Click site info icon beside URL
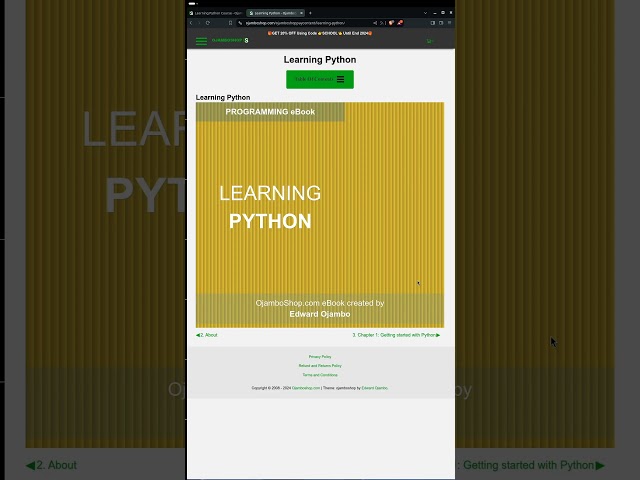Screen dimensions: 640x480 [240, 23]
